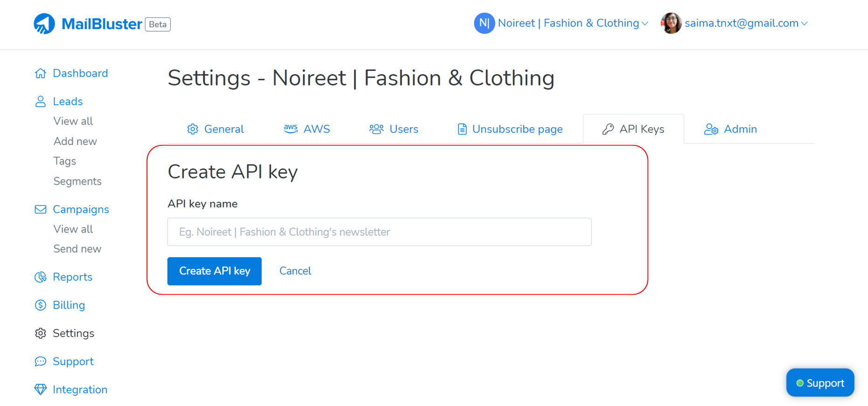868x406 pixels.
Task: Click the Create API key heading
Action: click(x=232, y=172)
